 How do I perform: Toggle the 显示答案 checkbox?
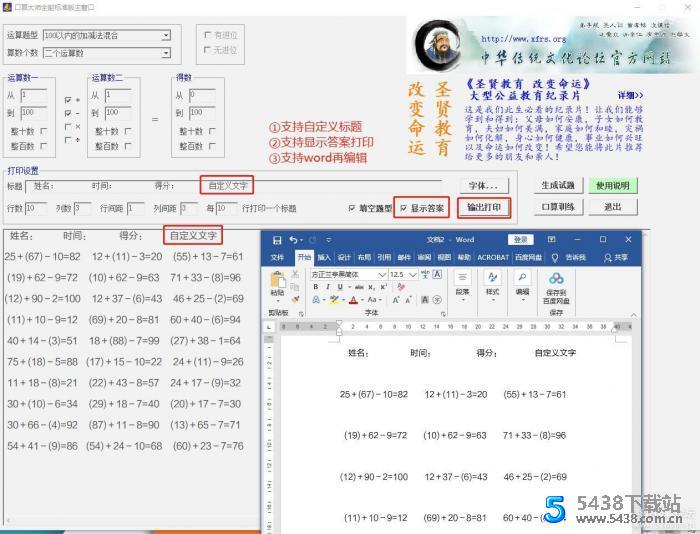click(x=403, y=208)
